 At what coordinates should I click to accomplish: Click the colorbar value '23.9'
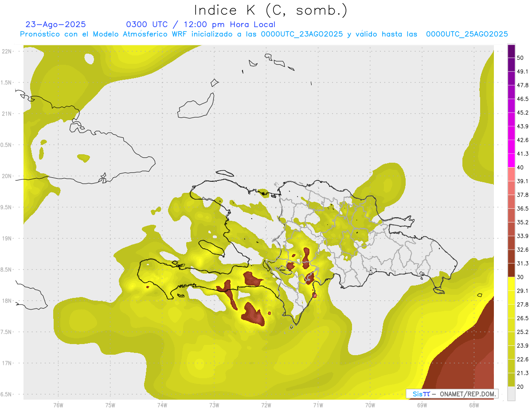(523, 345)
